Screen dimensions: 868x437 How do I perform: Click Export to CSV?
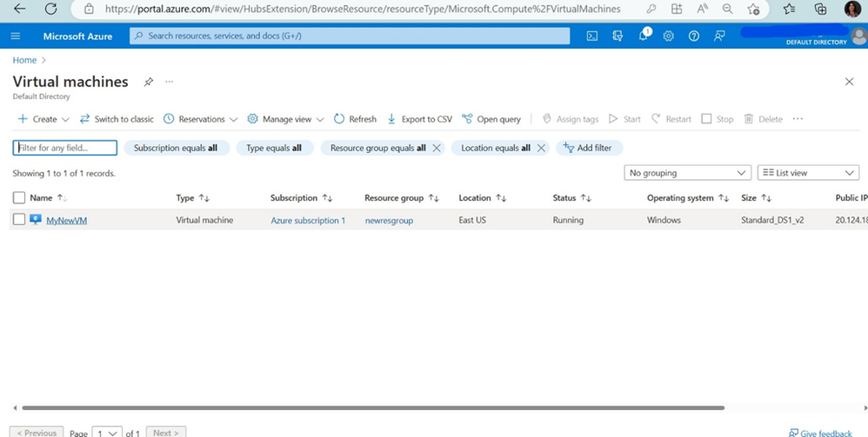(x=419, y=119)
